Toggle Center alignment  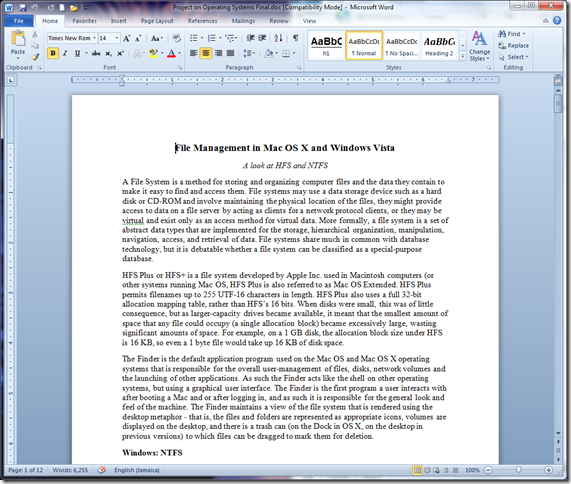[206, 54]
